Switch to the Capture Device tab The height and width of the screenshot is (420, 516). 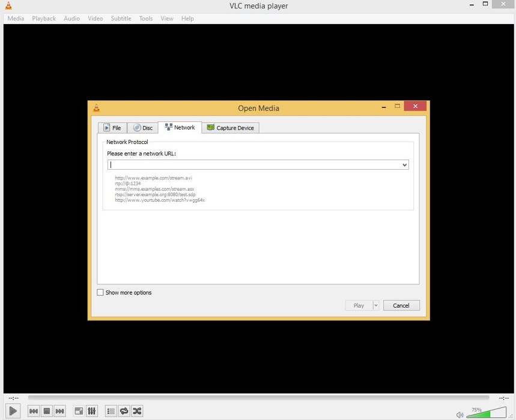pyautogui.click(x=230, y=128)
